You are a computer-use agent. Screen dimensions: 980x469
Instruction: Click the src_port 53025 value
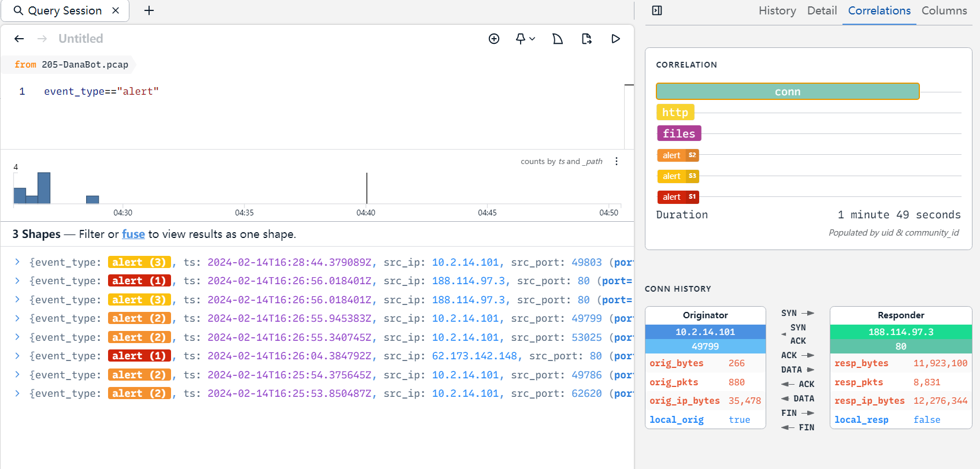coord(586,337)
